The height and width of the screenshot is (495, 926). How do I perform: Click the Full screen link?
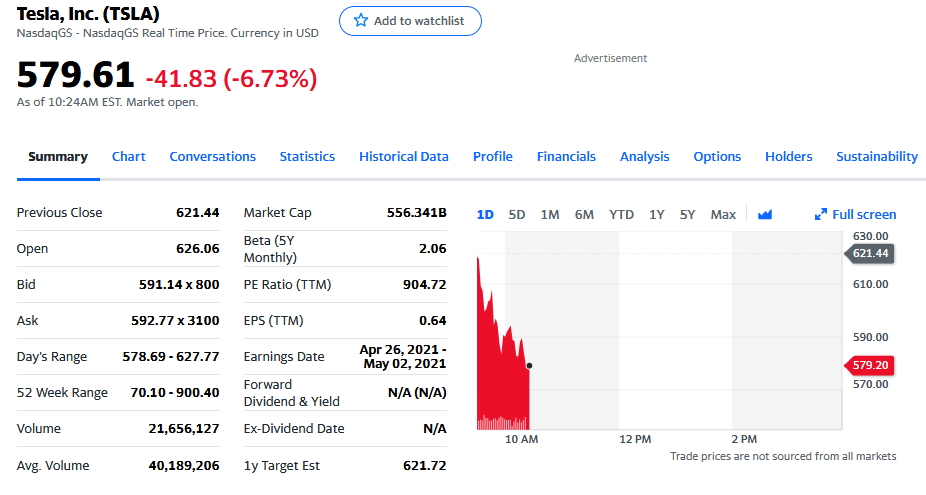pyautogui.click(x=864, y=215)
